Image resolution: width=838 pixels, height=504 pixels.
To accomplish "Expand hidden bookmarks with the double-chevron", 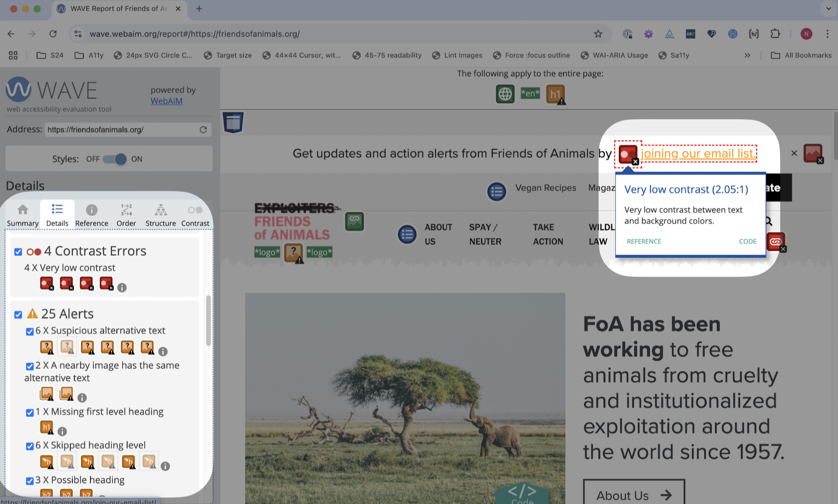I will 747,55.
